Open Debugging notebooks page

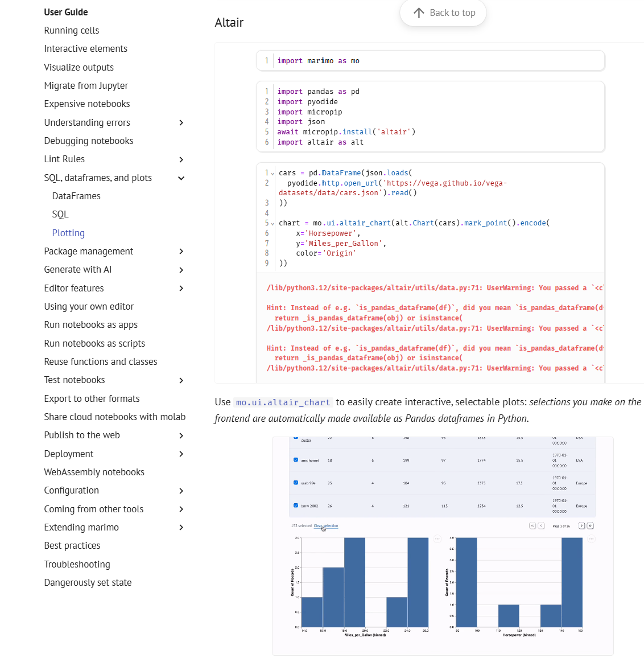click(89, 141)
